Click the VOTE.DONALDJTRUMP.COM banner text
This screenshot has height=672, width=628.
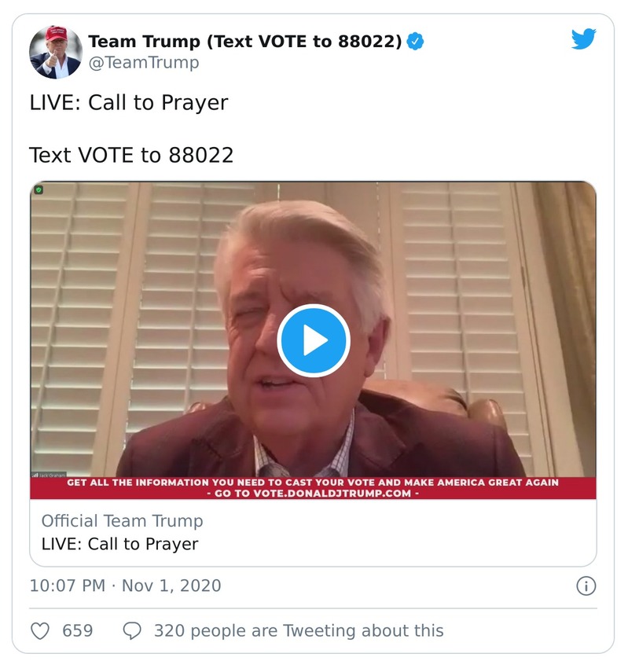pyautogui.click(x=313, y=494)
